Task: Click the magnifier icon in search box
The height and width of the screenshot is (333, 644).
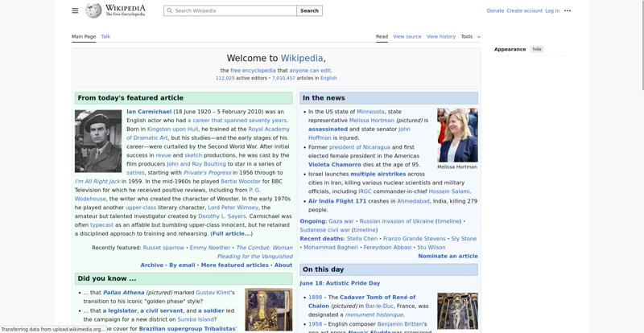Action: pos(169,10)
